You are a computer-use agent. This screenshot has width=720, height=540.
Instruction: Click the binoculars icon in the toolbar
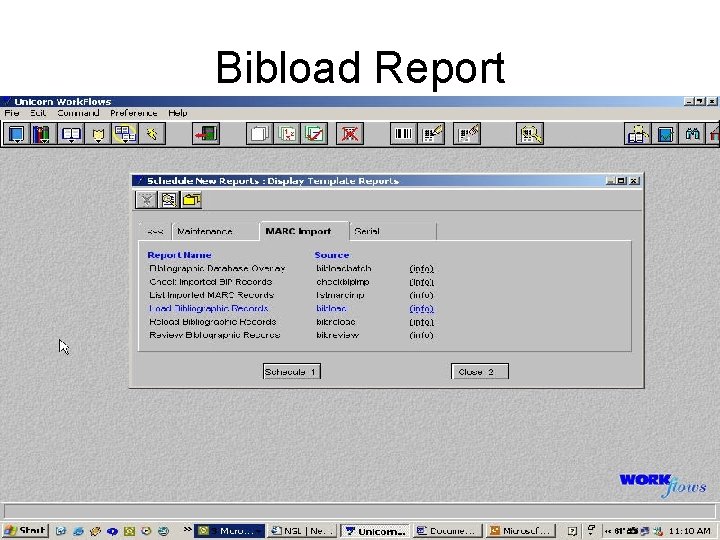[692, 134]
